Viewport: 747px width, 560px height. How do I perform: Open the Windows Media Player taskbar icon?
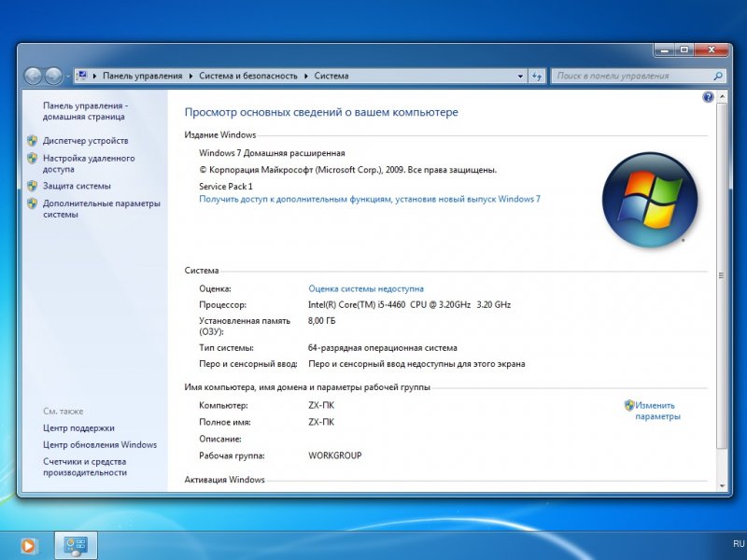click(x=28, y=546)
